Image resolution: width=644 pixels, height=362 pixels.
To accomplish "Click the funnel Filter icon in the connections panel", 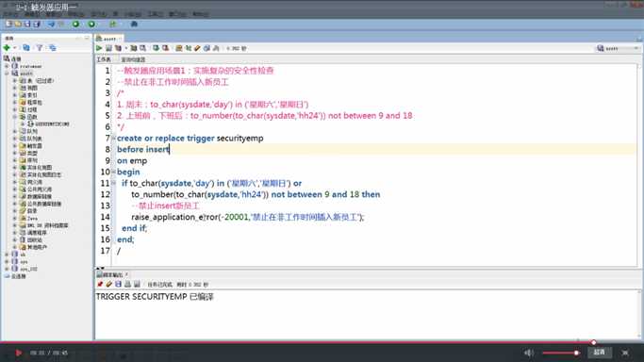I will click(x=40, y=48).
